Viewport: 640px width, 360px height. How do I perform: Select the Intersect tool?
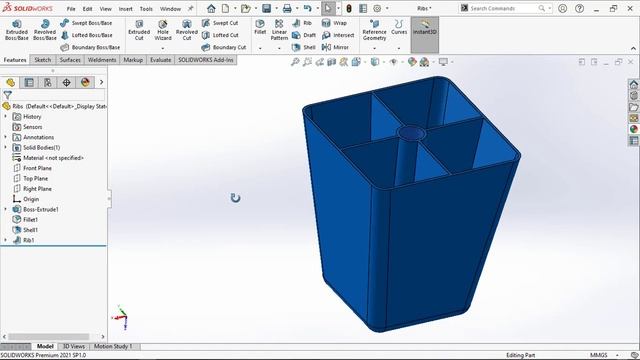click(338, 35)
